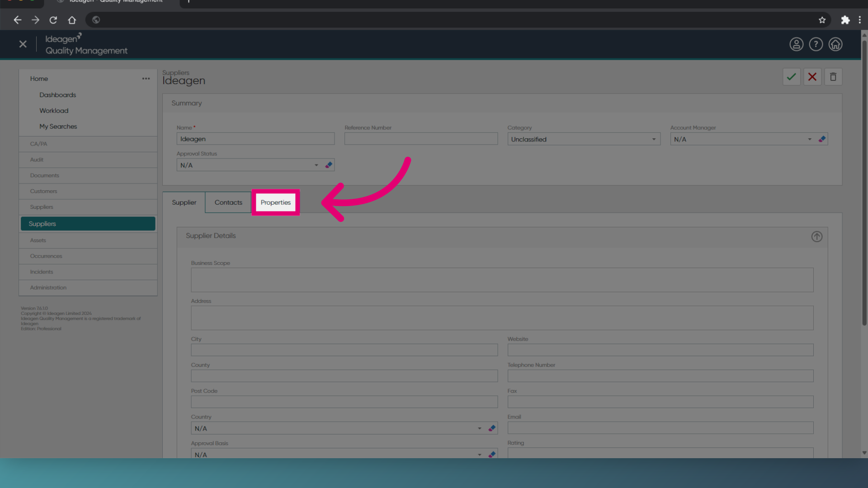Open the Category dropdown showing Unclassified
868x488 pixels.
584,139
